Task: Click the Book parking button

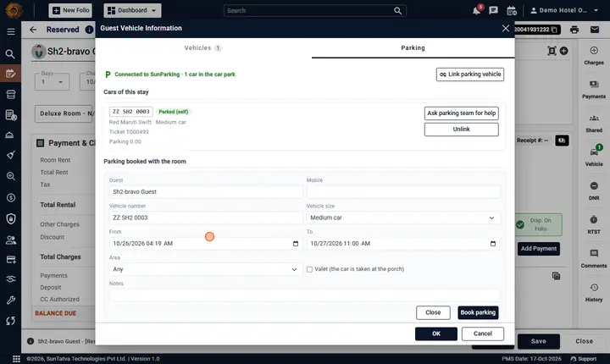Action: pos(478,312)
